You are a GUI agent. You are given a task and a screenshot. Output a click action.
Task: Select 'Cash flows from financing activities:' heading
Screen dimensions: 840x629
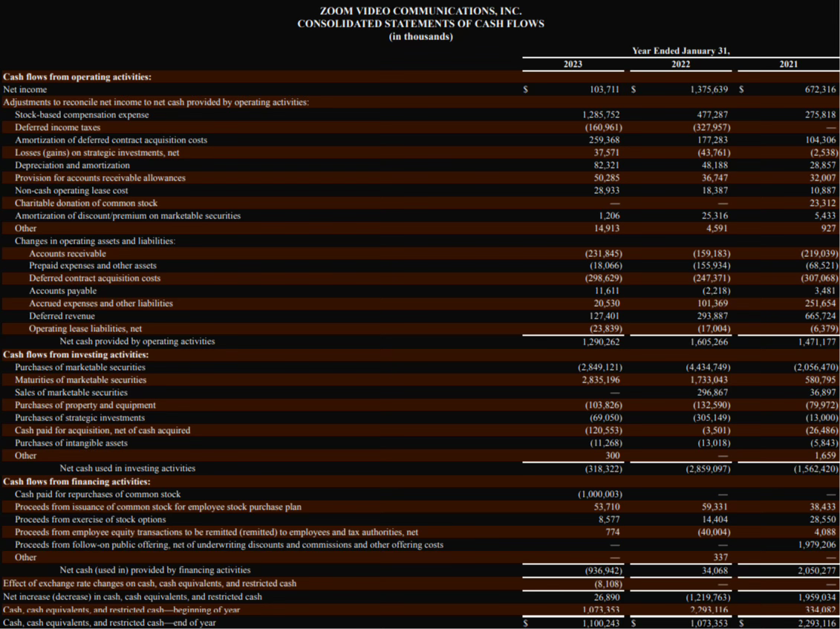tap(76, 481)
